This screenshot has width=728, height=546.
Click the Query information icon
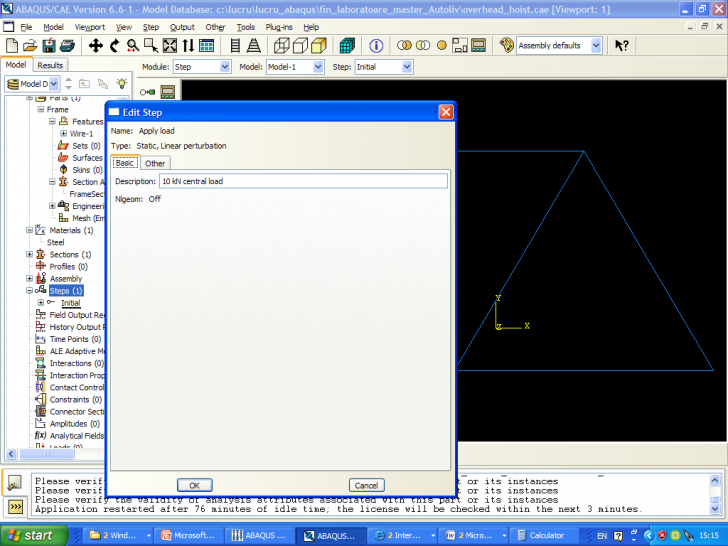coord(376,46)
